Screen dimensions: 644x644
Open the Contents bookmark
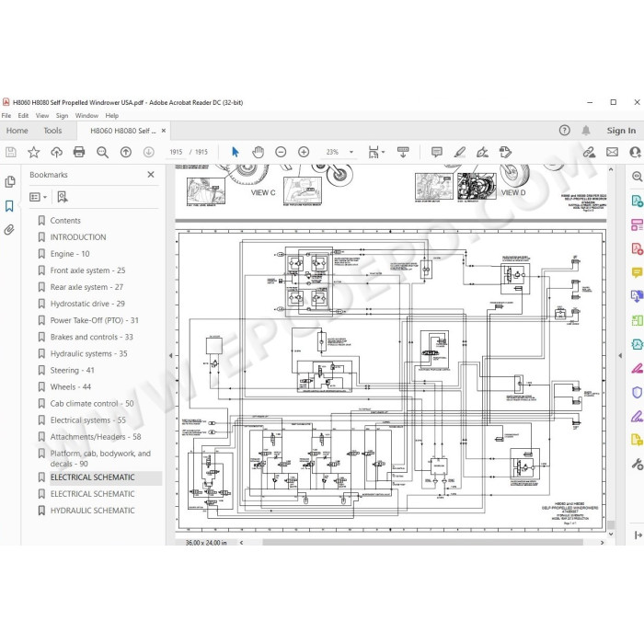(65, 221)
